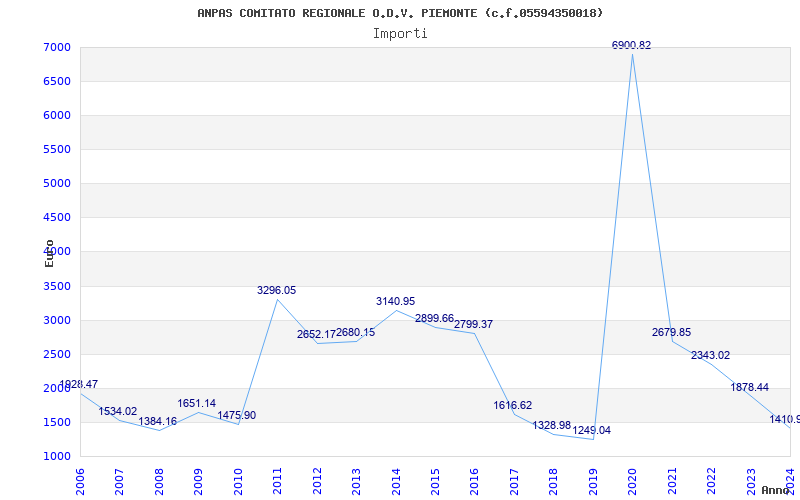Image resolution: width=800 pixels, height=500 pixels.
Task: Select the 1616.62 data label
Action: [x=513, y=406]
